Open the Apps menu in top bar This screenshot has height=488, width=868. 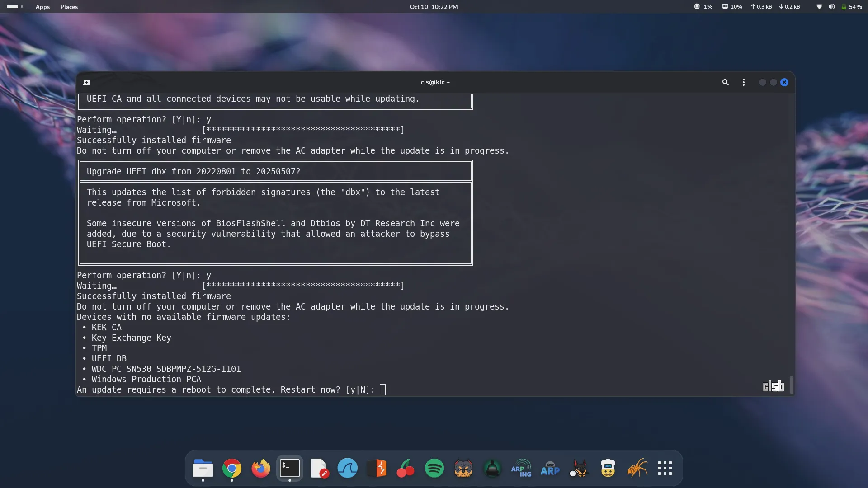42,7
